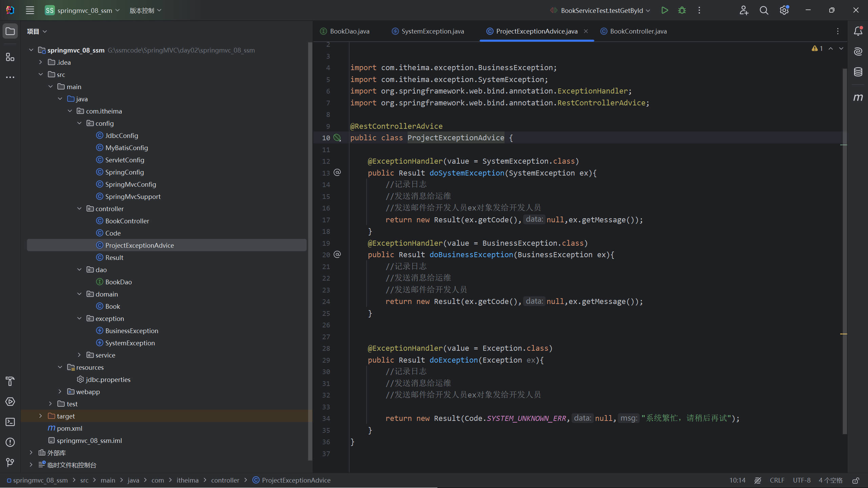Select the Search everywhere icon
The width and height of the screenshot is (868, 488).
[x=764, y=11]
